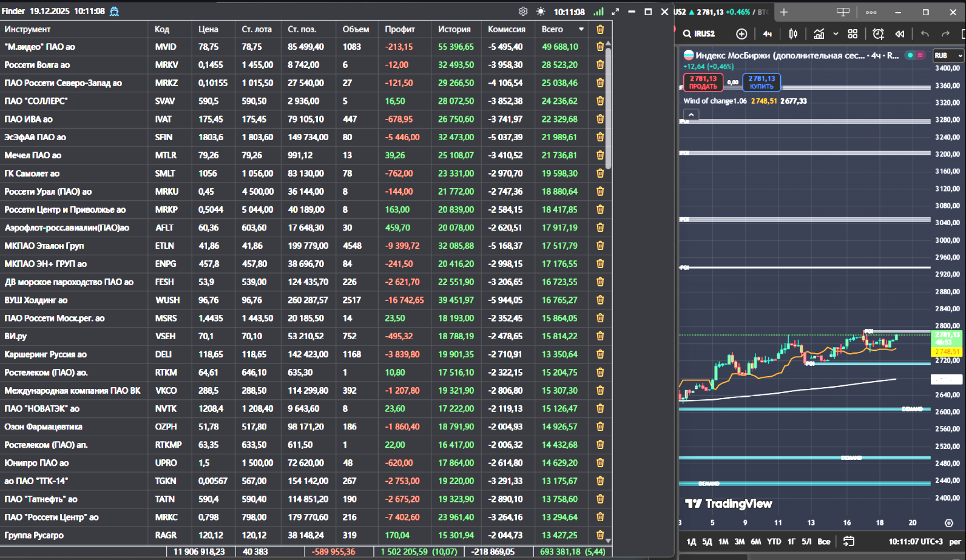The height and width of the screenshot is (560, 966).
Task: Remove the SVAV row via trash icon
Action: 600,101
